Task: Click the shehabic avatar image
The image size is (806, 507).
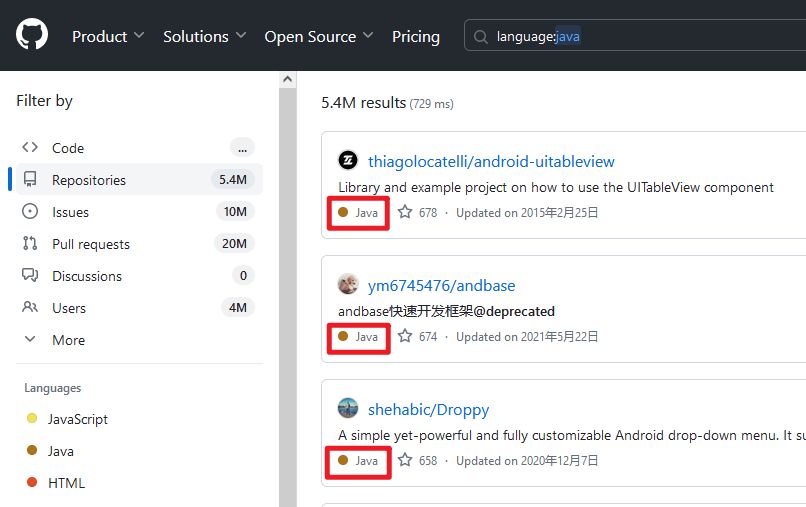Action: point(348,408)
